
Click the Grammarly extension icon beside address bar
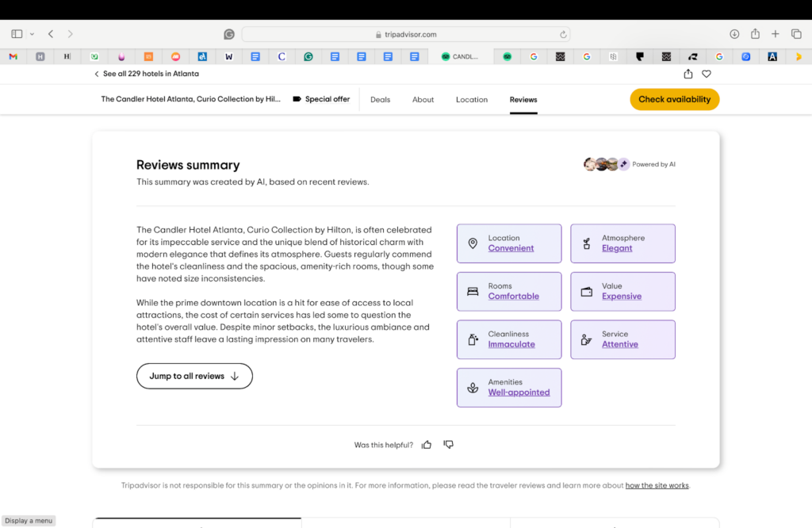pyautogui.click(x=229, y=34)
